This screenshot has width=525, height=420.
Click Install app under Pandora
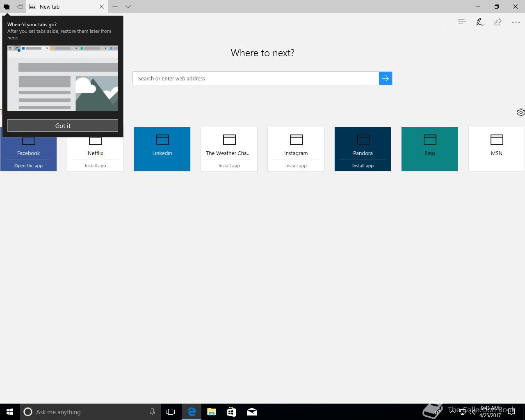point(363,166)
